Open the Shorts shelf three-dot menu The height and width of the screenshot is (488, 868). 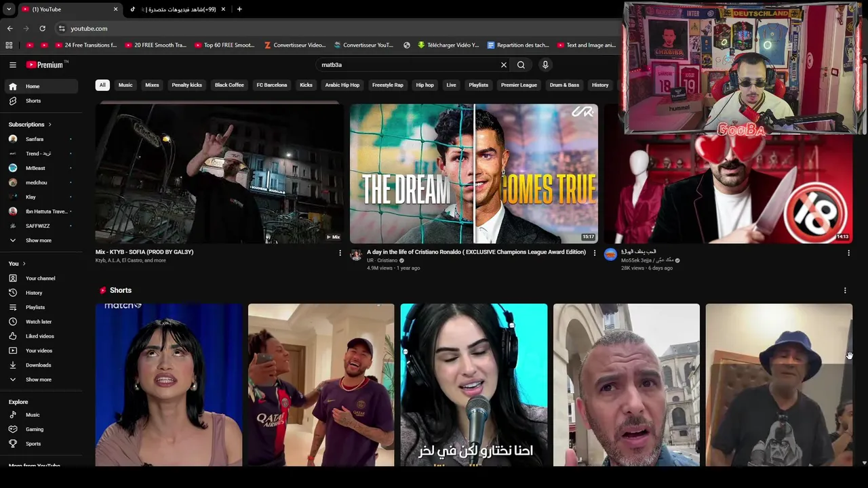point(845,290)
